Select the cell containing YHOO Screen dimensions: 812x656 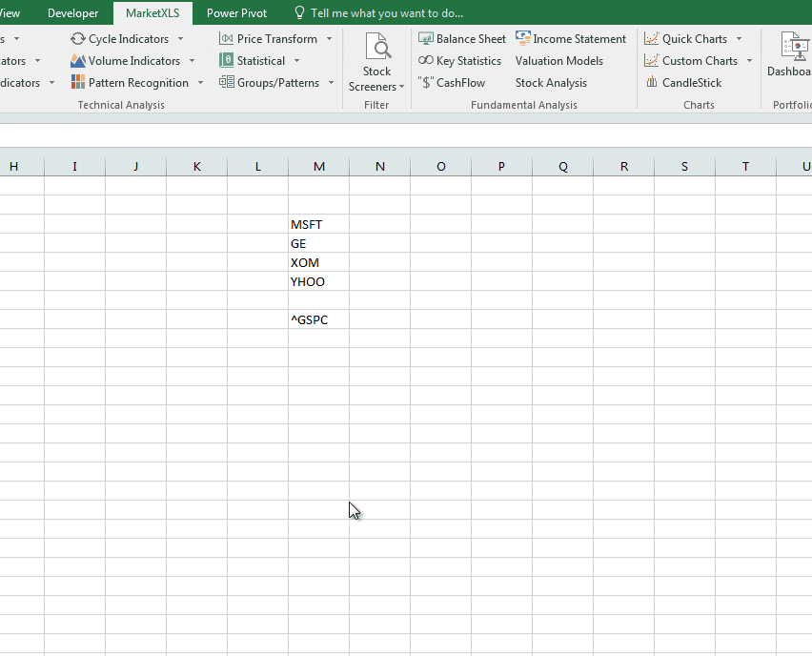coord(319,281)
